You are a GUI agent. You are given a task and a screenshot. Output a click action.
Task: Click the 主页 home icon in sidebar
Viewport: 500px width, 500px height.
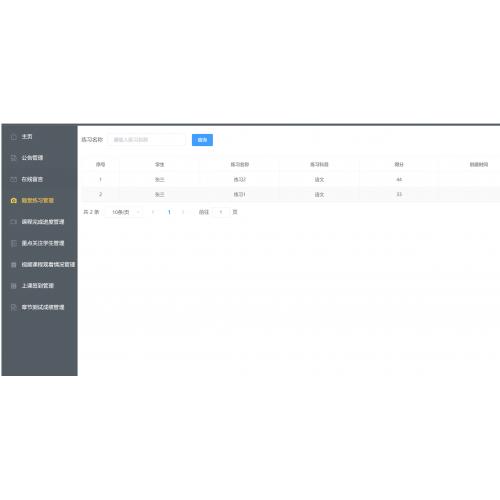tap(13, 137)
